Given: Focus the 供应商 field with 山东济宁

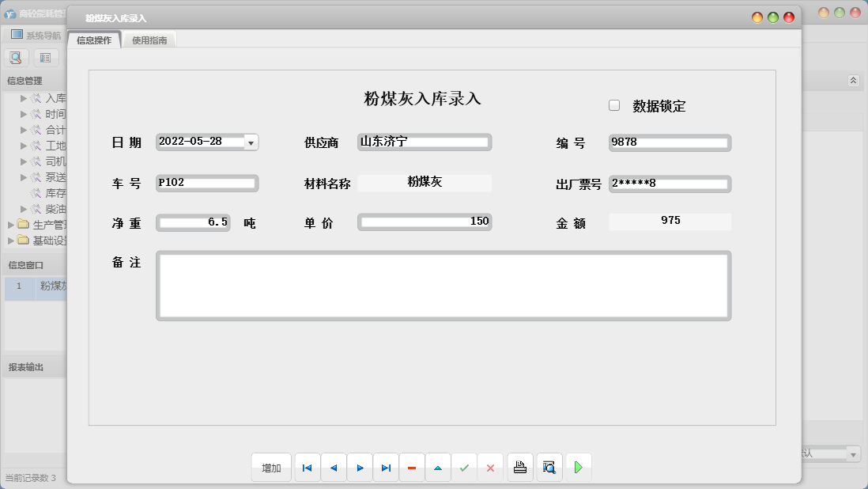Looking at the screenshot, I should pyautogui.click(x=425, y=142).
